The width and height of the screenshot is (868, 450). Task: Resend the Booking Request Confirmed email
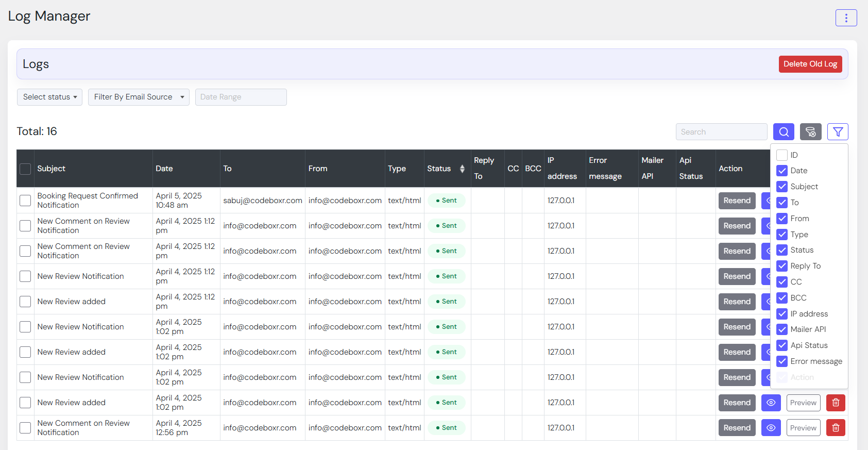click(x=737, y=201)
